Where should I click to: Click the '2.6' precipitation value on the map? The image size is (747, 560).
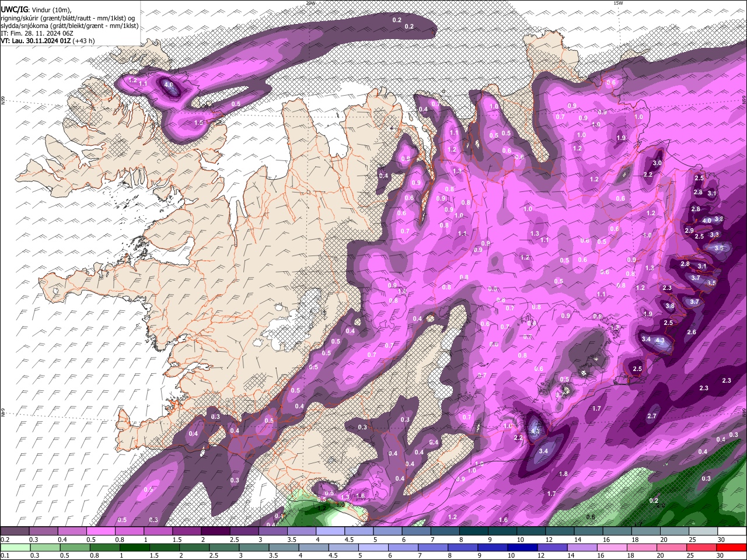click(692, 332)
